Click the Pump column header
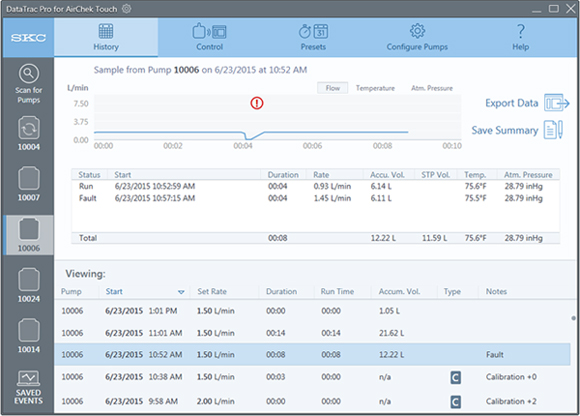Viewport: 580px width, 416px height. pyautogui.click(x=71, y=291)
